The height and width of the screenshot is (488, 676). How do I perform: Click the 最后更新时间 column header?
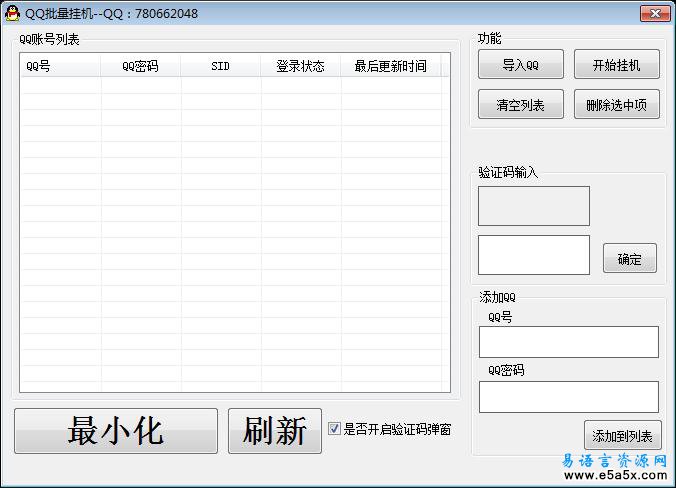[391, 66]
